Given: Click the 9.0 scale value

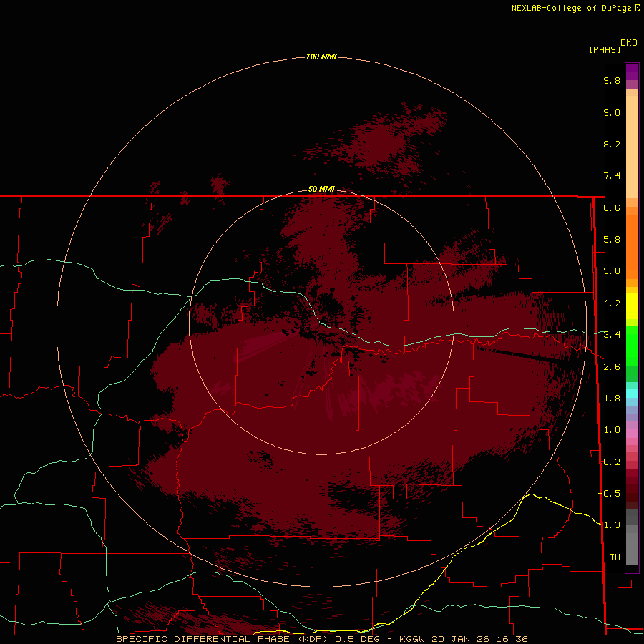Looking at the screenshot, I should click(x=612, y=112).
